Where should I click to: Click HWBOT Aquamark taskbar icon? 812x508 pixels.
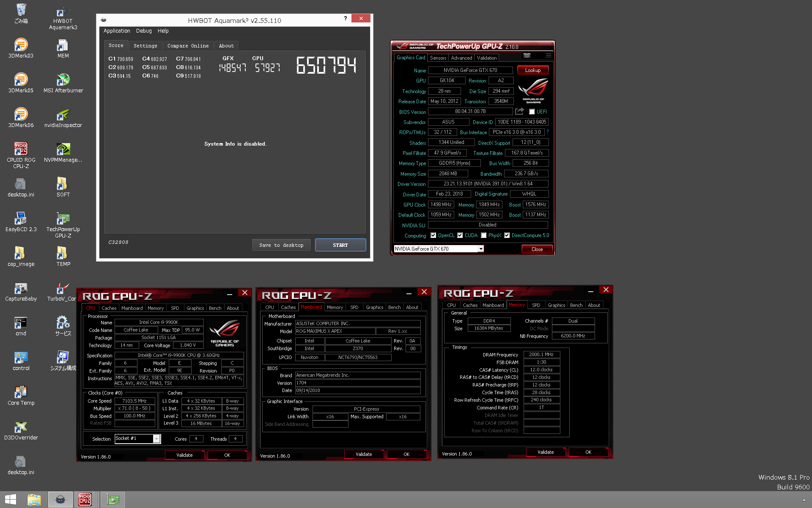tap(60, 500)
